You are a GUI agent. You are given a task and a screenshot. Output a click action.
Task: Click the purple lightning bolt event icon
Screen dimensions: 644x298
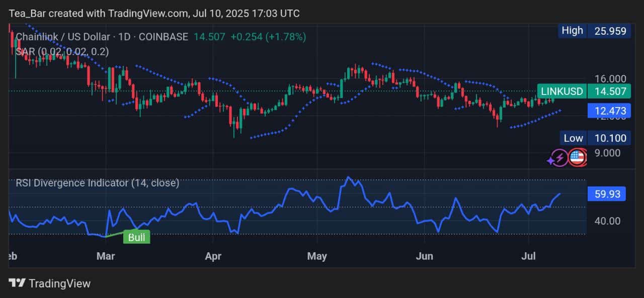(559, 158)
